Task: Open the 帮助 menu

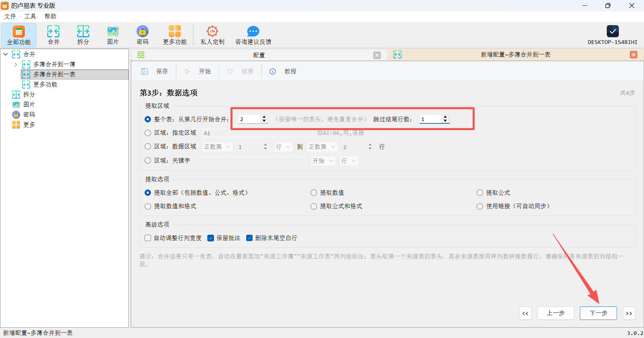Action: [x=50, y=16]
